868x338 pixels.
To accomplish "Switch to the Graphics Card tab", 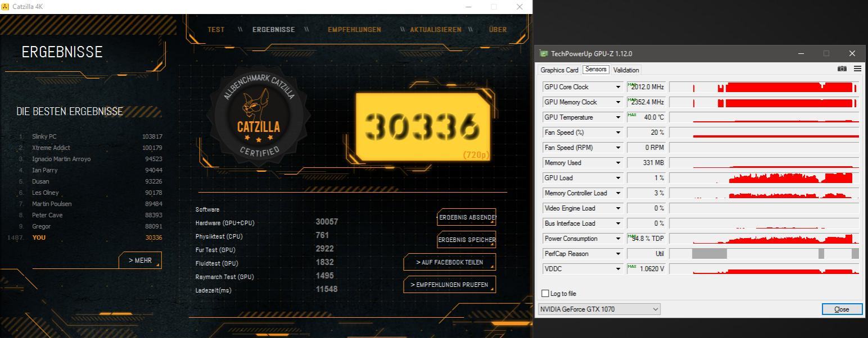I will (559, 70).
